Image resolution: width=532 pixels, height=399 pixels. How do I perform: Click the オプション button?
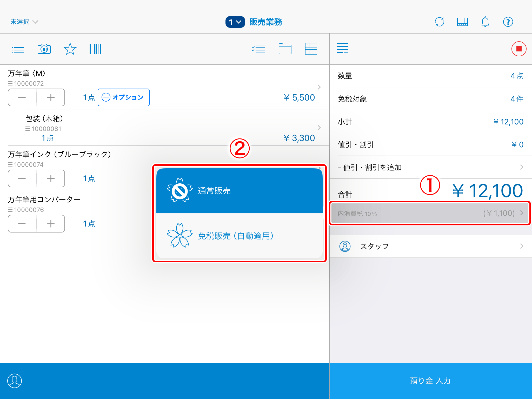pyautogui.click(x=124, y=97)
